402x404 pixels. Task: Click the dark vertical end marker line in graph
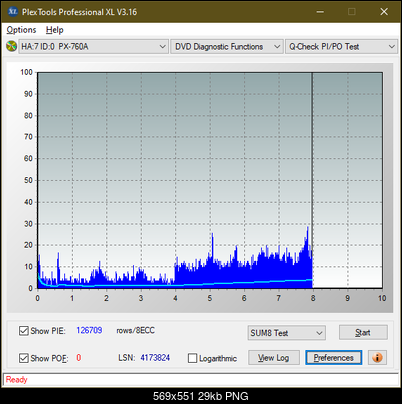pyautogui.click(x=312, y=180)
